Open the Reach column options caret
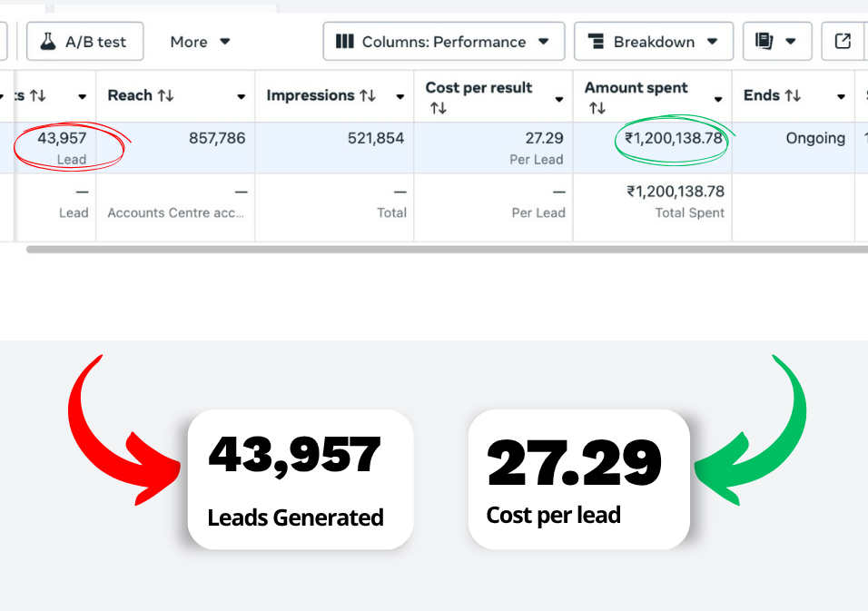868x611 pixels. pyautogui.click(x=242, y=97)
